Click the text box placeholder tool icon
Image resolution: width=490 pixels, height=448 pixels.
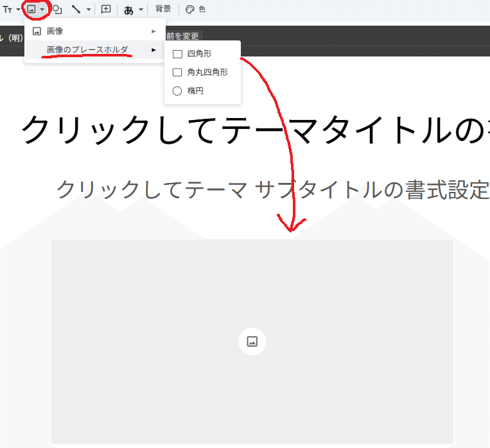coord(8,10)
